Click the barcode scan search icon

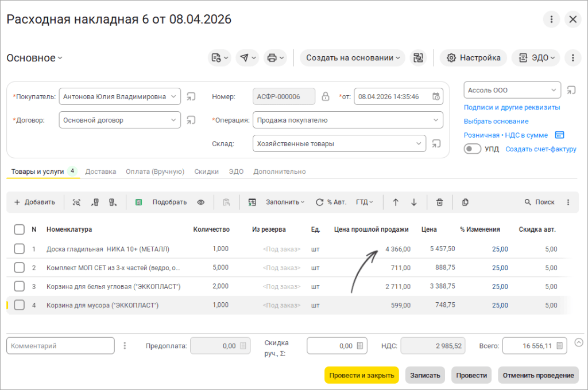(x=76, y=202)
